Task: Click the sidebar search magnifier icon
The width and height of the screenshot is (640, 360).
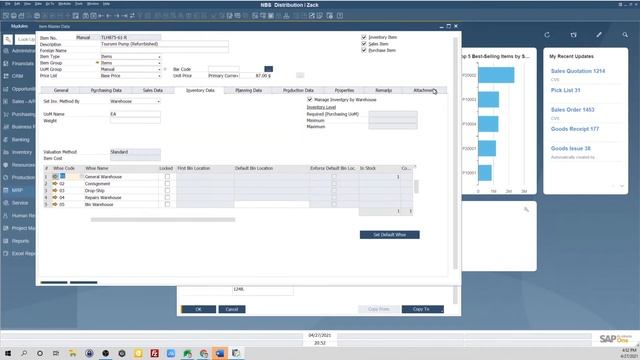Action: 8,40
